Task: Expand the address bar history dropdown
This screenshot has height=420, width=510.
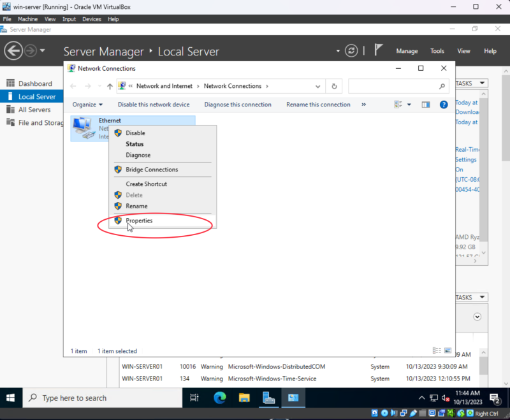Action: click(x=317, y=86)
